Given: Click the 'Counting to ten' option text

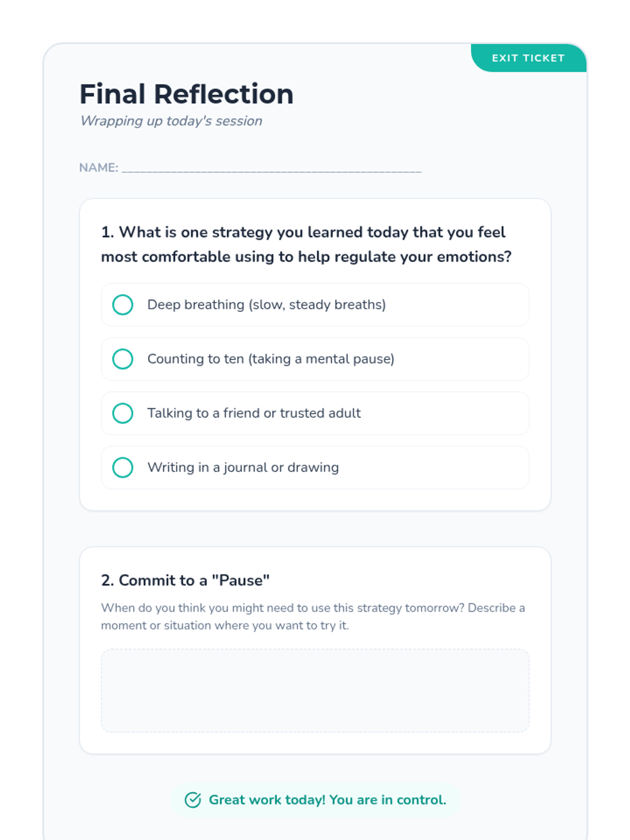Looking at the screenshot, I should pos(270,359).
